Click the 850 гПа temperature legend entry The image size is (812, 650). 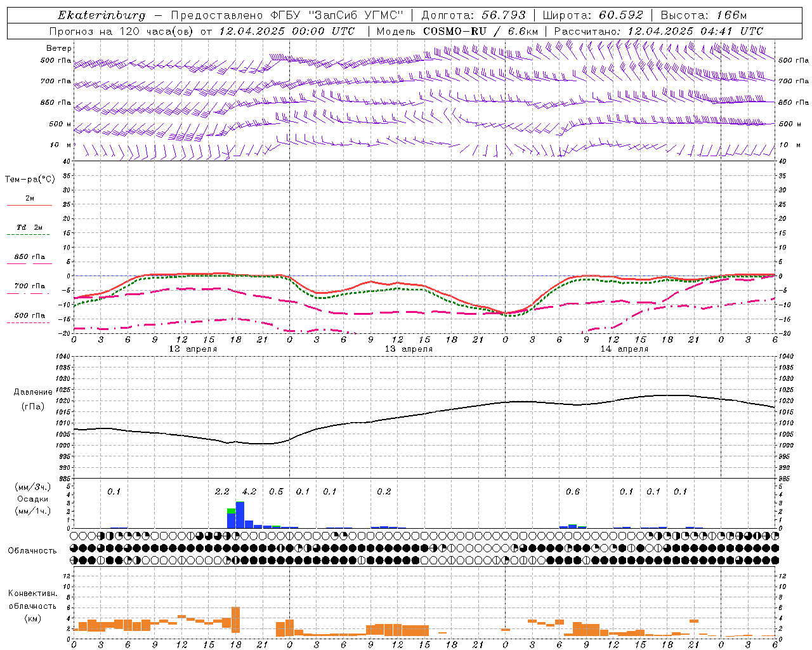point(30,257)
